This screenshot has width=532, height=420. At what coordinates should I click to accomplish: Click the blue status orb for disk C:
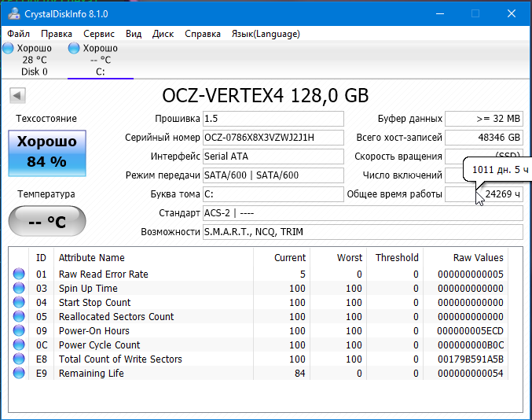(74, 48)
